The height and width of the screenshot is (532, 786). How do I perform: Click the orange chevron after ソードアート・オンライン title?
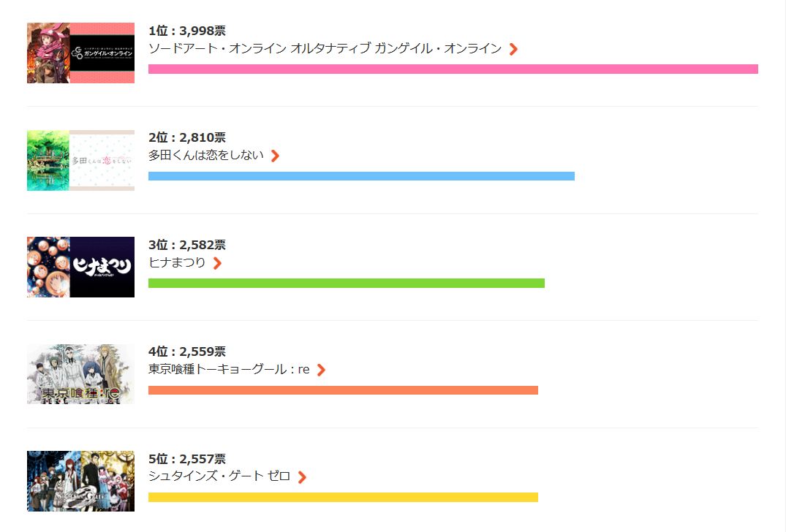pyautogui.click(x=513, y=49)
